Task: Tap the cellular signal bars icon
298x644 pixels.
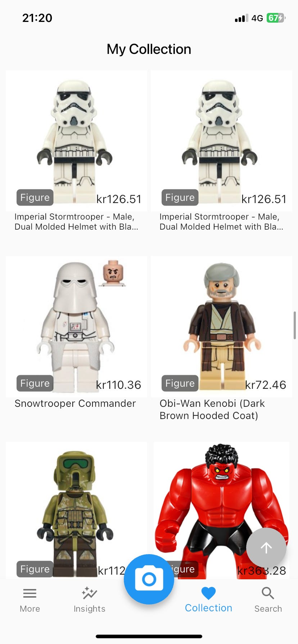Action: (x=241, y=18)
